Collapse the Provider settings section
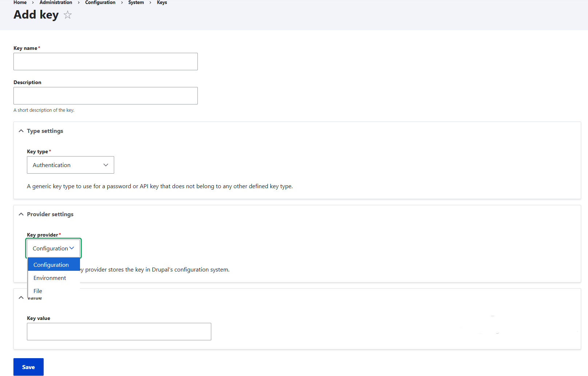This screenshot has width=588, height=376. [21, 214]
